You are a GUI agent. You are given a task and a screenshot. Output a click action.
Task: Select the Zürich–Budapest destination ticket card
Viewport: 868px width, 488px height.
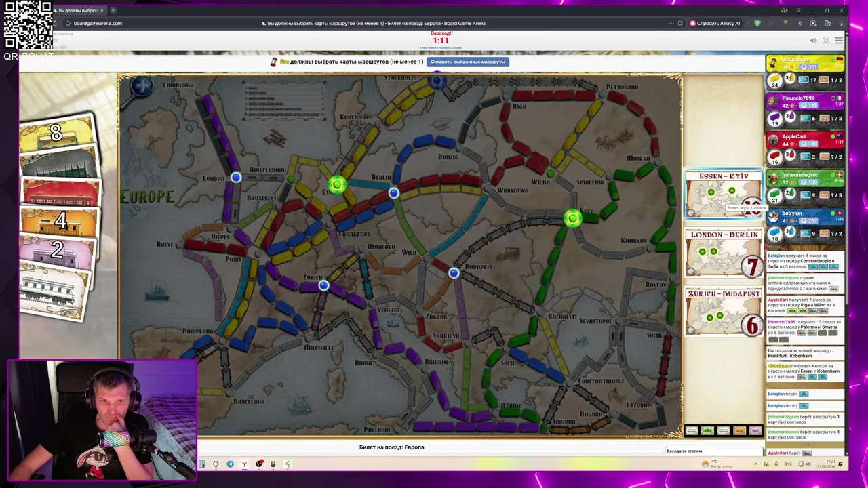(724, 312)
